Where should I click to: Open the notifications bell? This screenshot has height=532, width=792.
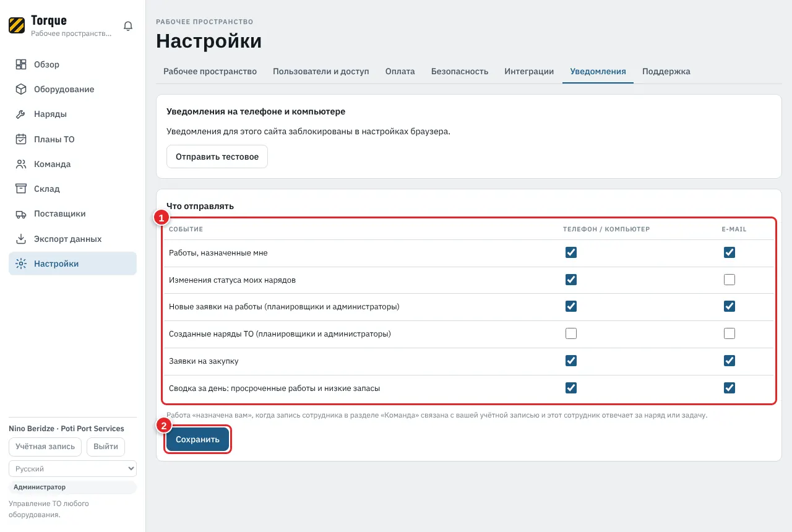tap(128, 26)
